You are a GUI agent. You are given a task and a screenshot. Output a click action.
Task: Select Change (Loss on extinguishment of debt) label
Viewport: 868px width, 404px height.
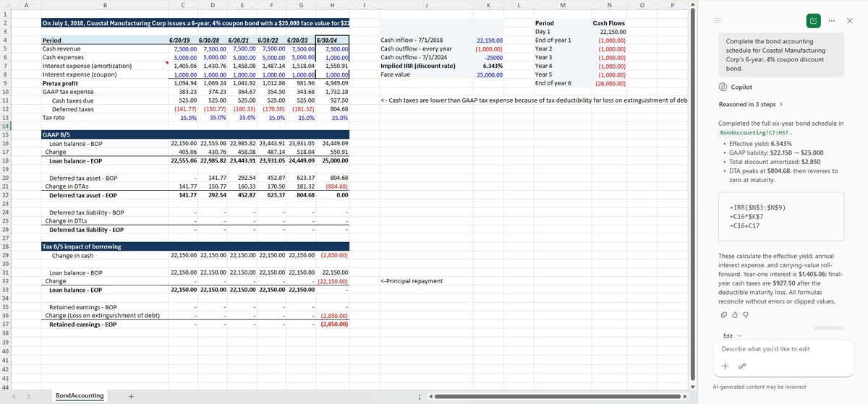(x=104, y=316)
